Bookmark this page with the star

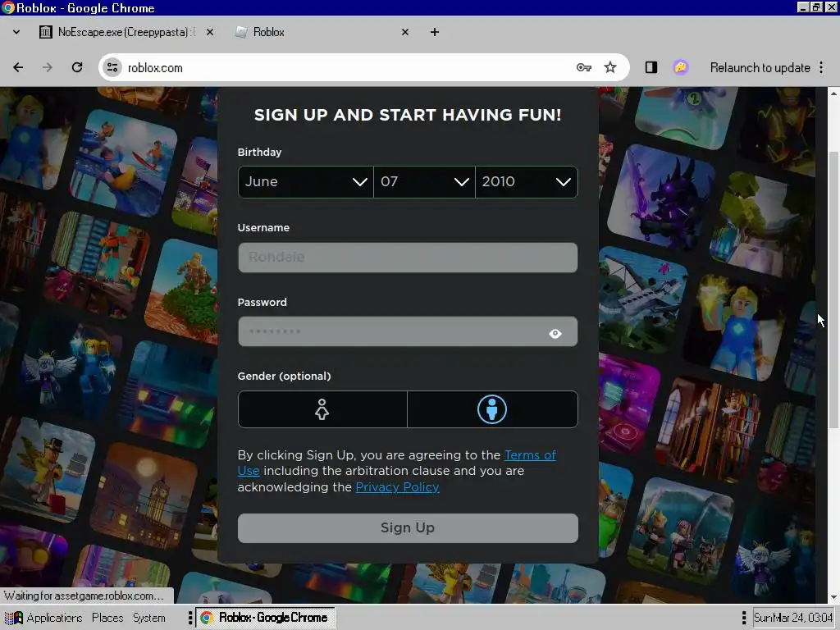coord(610,67)
